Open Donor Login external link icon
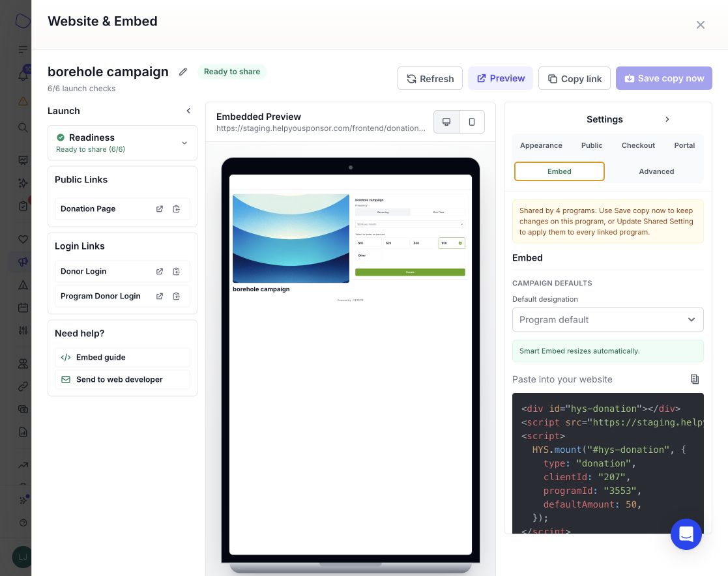Screen dimensions: 728x576 click(160, 272)
